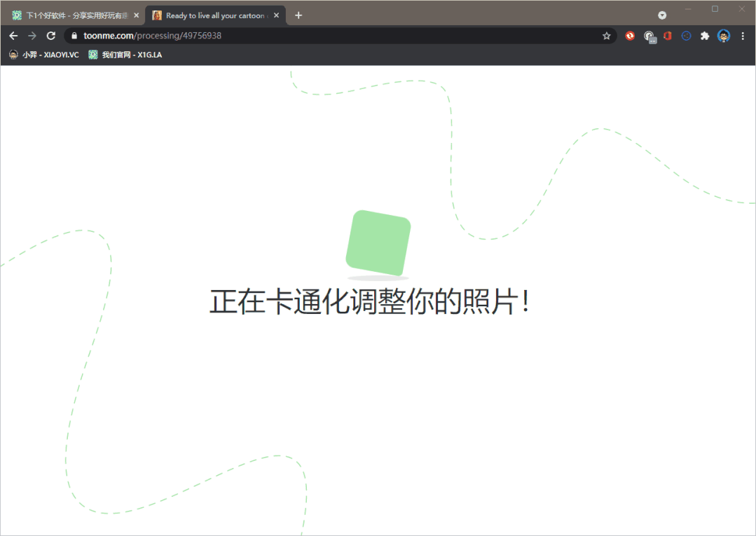Minimize the Chrome window
The image size is (756, 536).
tap(688, 8)
